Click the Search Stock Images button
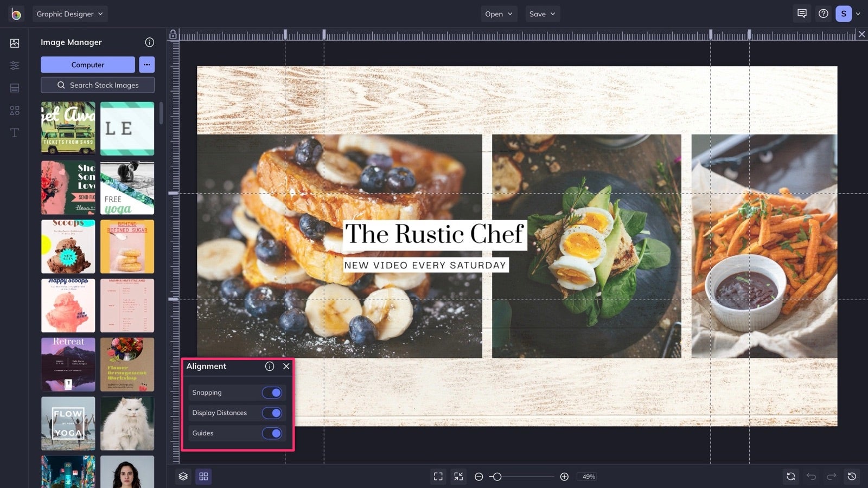Screen dimensions: 868x488 click(98, 85)
